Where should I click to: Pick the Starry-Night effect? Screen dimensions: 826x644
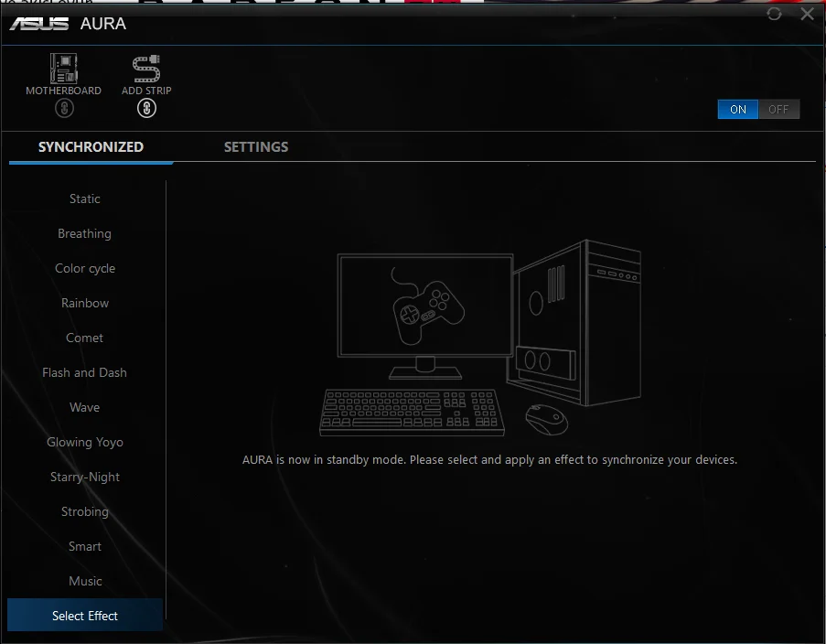pyautogui.click(x=85, y=477)
